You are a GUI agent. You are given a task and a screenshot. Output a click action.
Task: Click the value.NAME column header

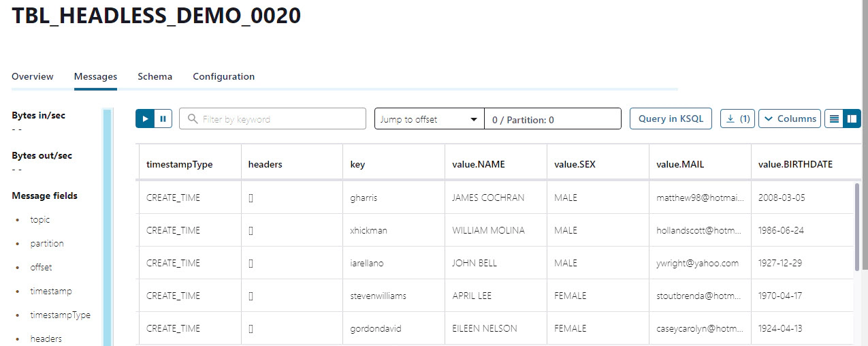pos(479,164)
